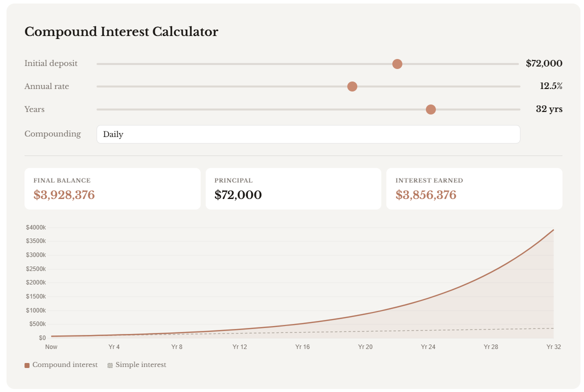Click the $72,000 initial deposit value
The height and width of the screenshot is (392, 584).
(x=544, y=63)
